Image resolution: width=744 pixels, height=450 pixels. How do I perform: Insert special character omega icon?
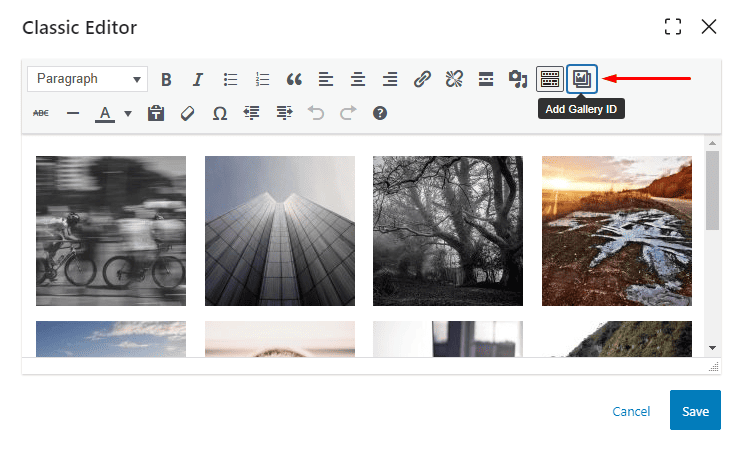pyautogui.click(x=220, y=113)
